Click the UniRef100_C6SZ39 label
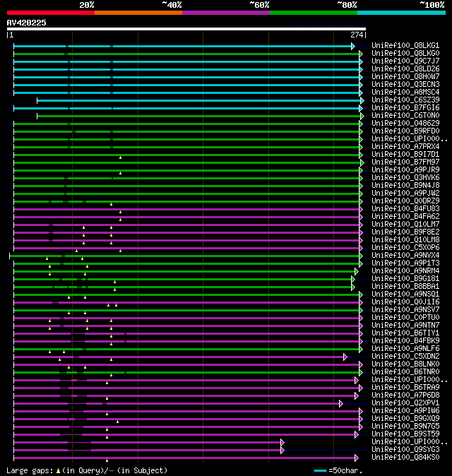The image size is (452, 476). coord(405,100)
